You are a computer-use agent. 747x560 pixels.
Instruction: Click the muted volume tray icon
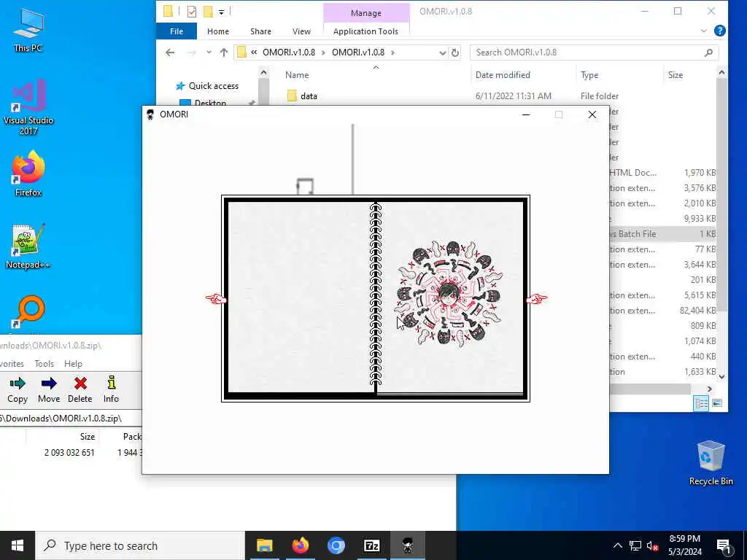pyautogui.click(x=653, y=545)
